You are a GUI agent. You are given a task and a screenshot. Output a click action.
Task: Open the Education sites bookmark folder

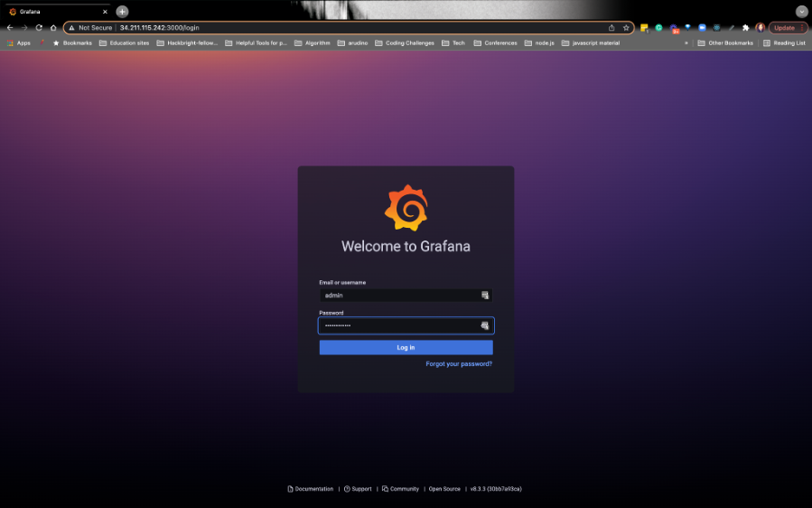(125, 43)
